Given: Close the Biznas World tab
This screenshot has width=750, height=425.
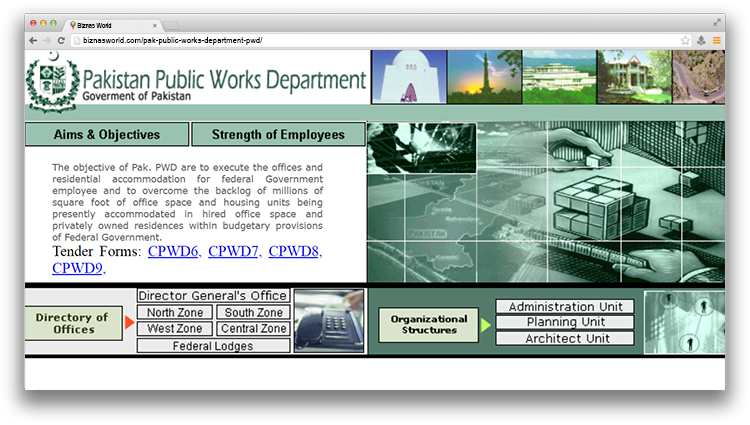Looking at the screenshot, I should pos(154,25).
